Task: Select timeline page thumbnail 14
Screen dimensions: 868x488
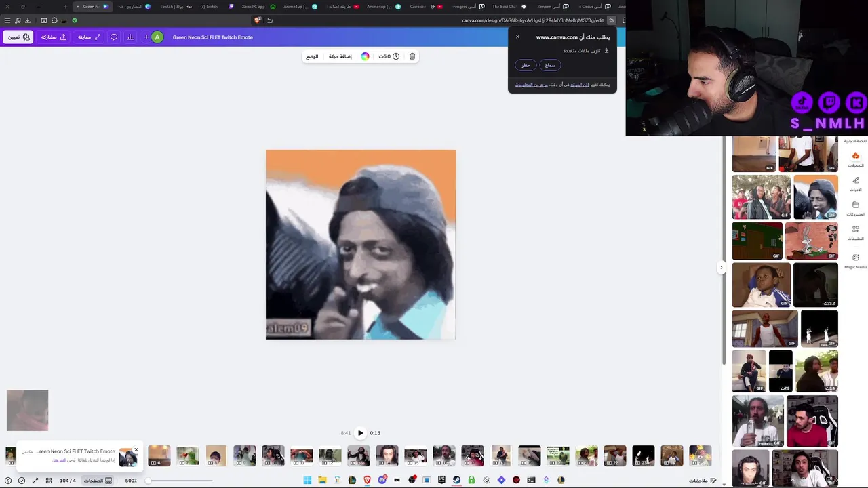Action: [387, 456]
